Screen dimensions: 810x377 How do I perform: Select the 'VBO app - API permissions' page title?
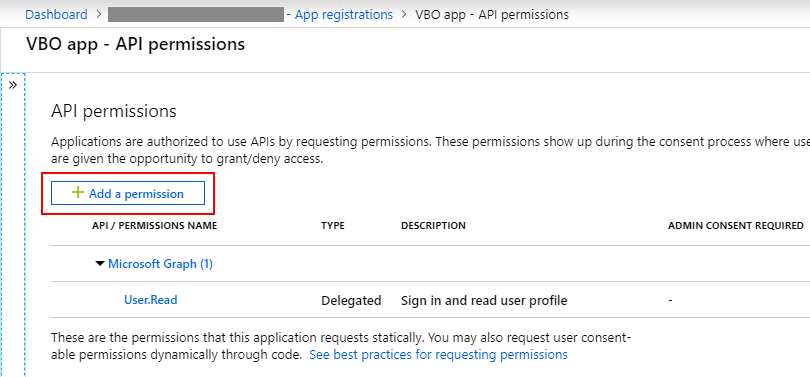tap(135, 44)
